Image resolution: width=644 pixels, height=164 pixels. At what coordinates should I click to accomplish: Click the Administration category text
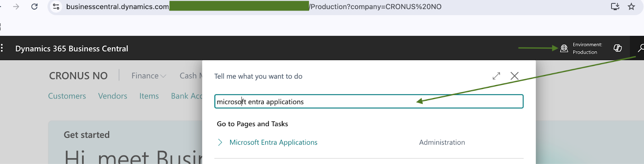pyautogui.click(x=442, y=142)
